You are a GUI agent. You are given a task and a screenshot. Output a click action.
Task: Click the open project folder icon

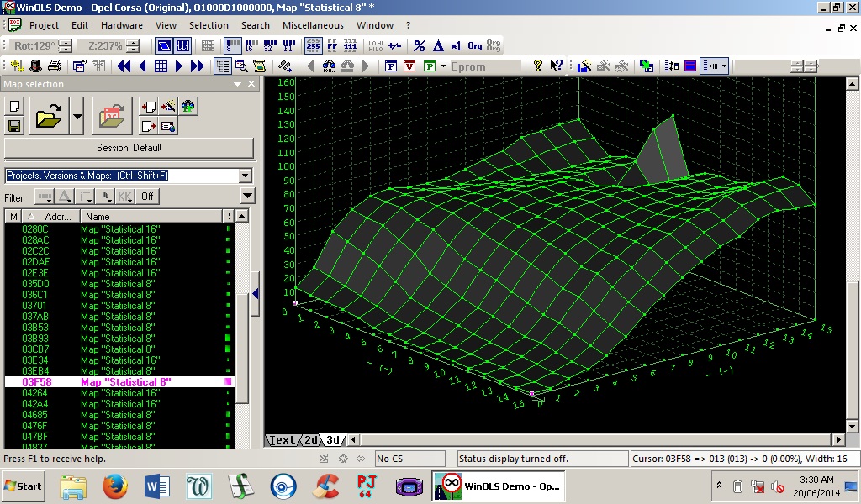pos(49,116)
